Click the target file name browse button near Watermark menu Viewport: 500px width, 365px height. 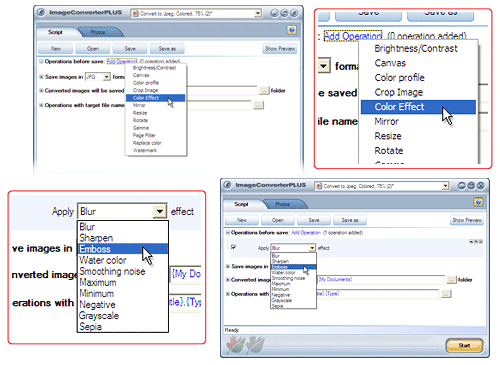point(258,105)
